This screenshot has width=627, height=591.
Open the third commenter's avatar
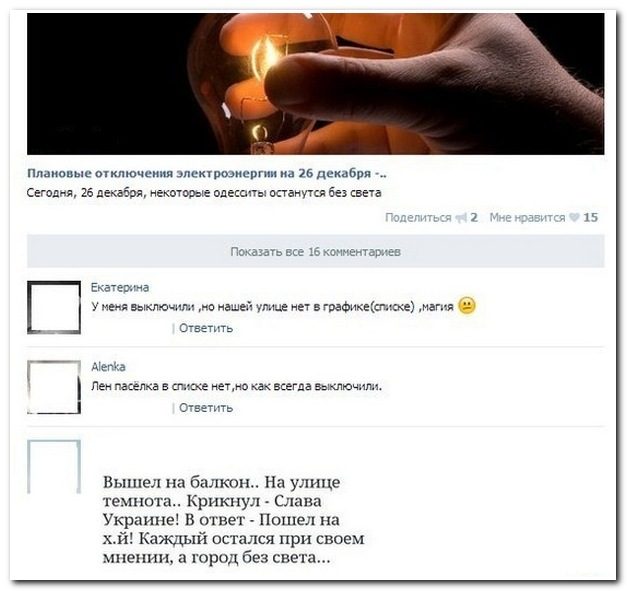tap(54, 467)
